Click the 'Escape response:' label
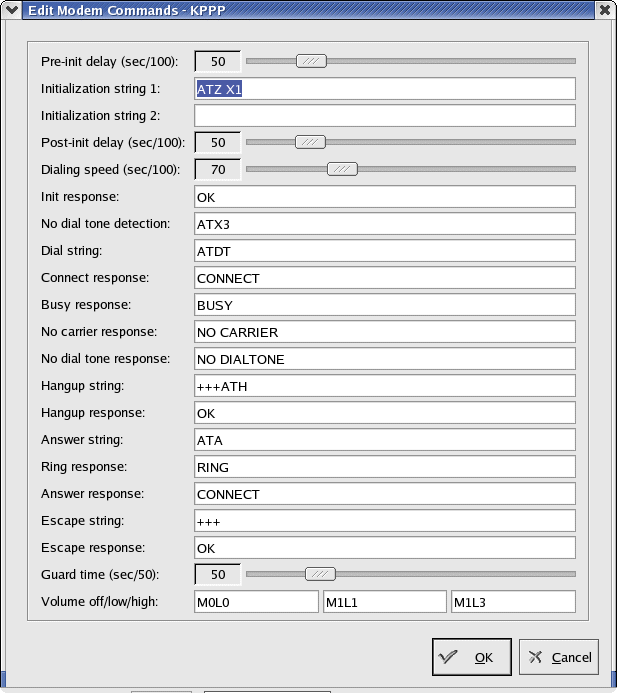 click(x=93, y=548)
